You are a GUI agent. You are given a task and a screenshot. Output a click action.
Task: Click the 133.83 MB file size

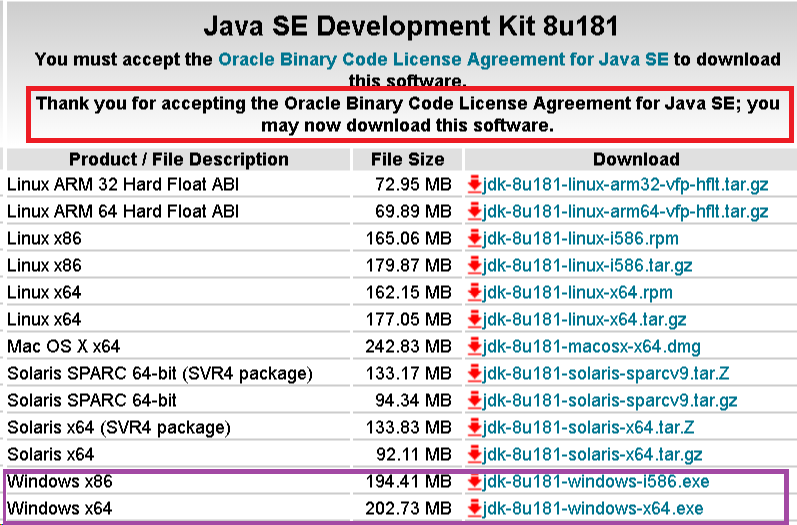409,427
